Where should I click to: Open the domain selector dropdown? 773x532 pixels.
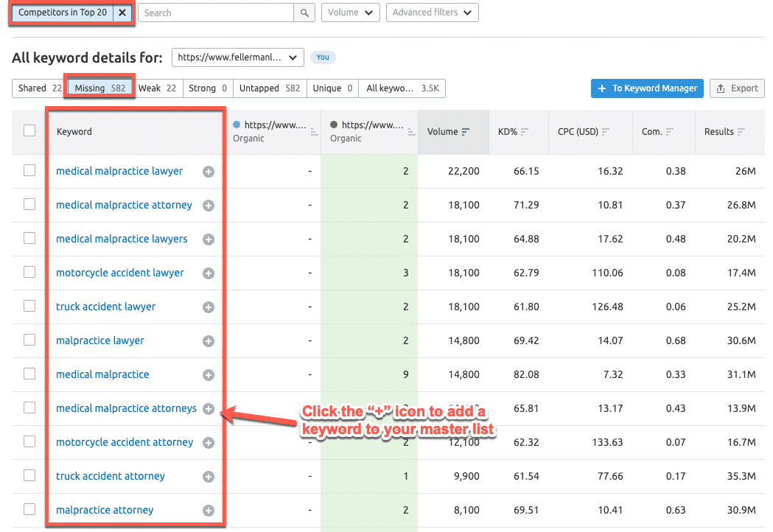237,57
